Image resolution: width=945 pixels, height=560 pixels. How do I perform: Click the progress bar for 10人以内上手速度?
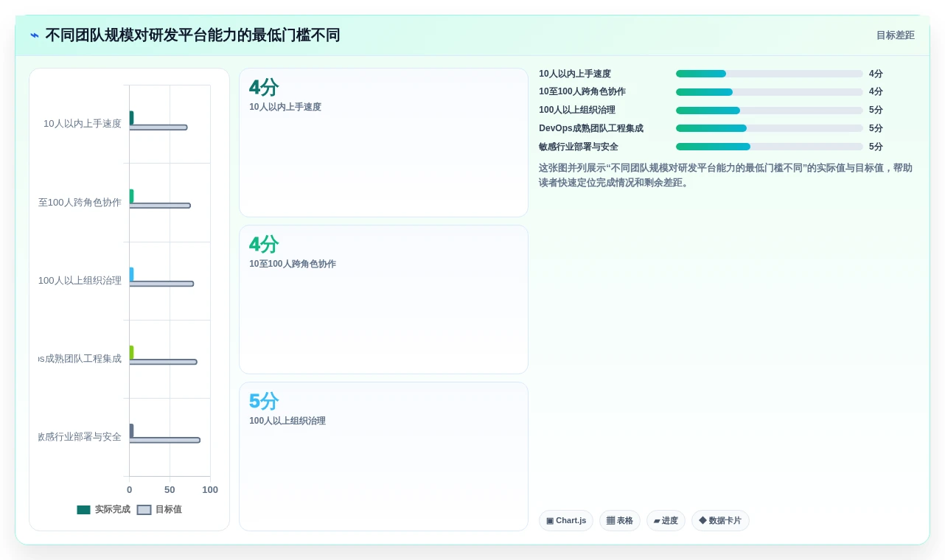coord(769,74)
